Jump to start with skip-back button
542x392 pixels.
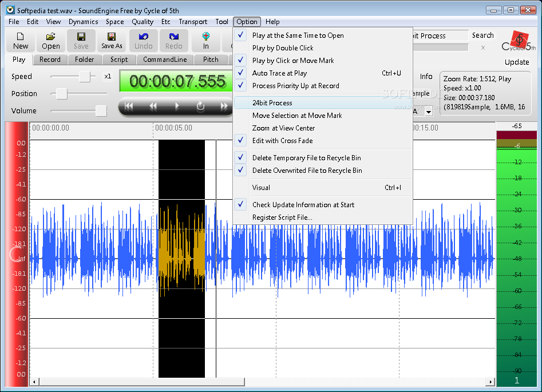click(x=129, y=106)
